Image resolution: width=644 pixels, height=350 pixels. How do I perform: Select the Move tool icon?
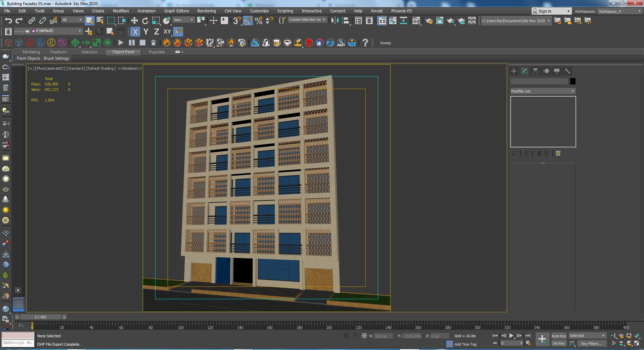[135, 21]
